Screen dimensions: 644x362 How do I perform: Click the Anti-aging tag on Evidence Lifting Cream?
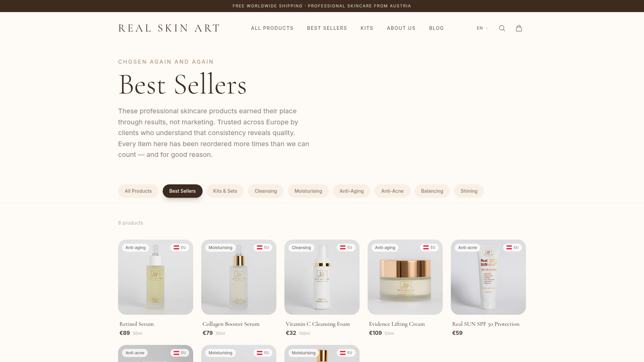click(385, 248)
